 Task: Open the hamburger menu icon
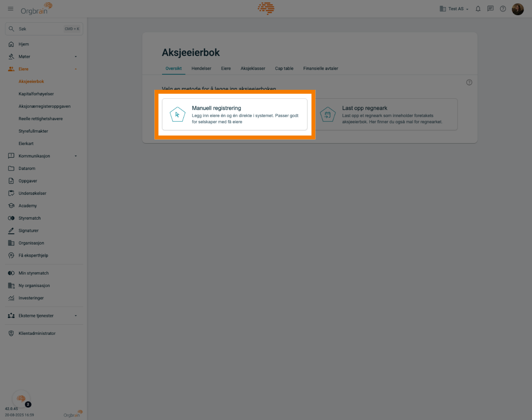pyautogui.click(x=10, y=9)
